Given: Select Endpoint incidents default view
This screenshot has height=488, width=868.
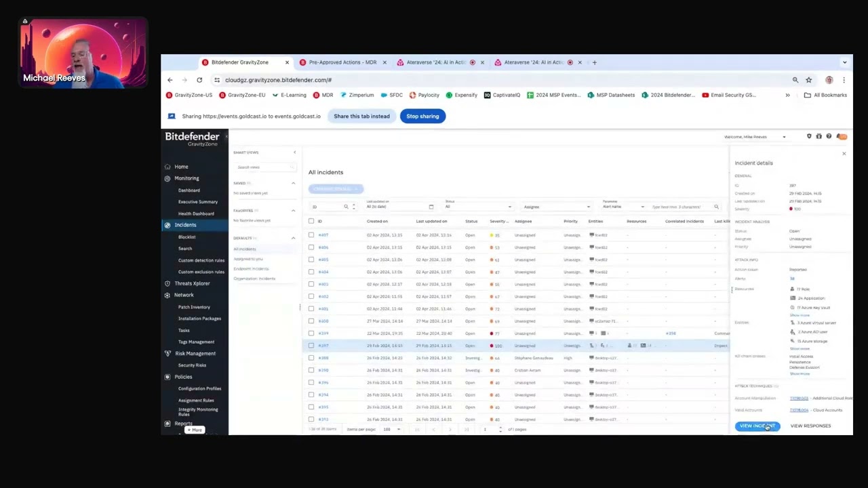Looking at the screenshot, I should [251, 268].
